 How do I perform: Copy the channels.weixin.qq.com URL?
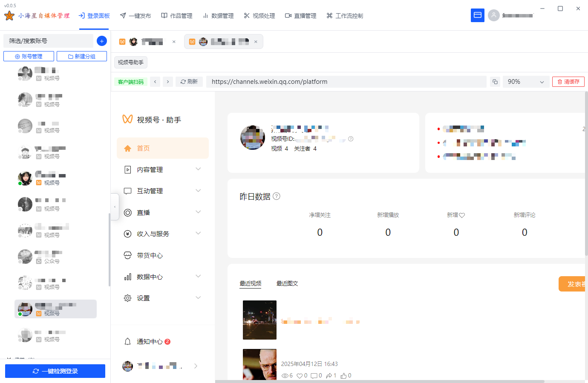point(495,81)
